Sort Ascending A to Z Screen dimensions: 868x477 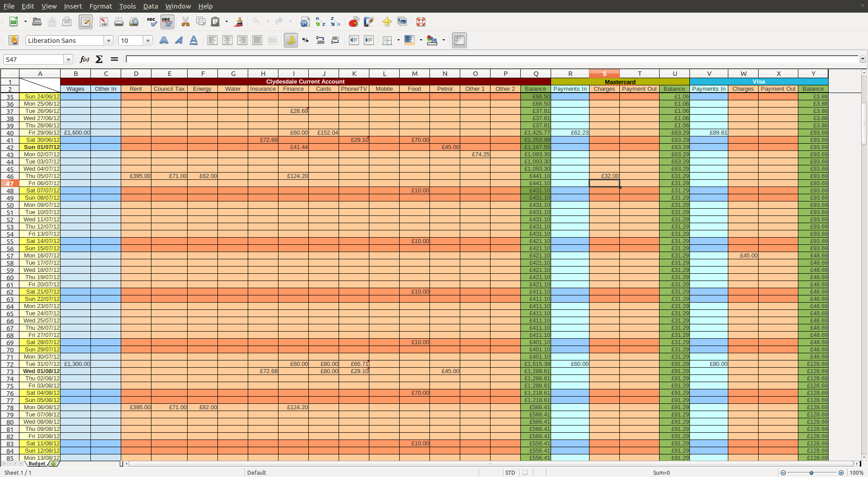[320, 22]
